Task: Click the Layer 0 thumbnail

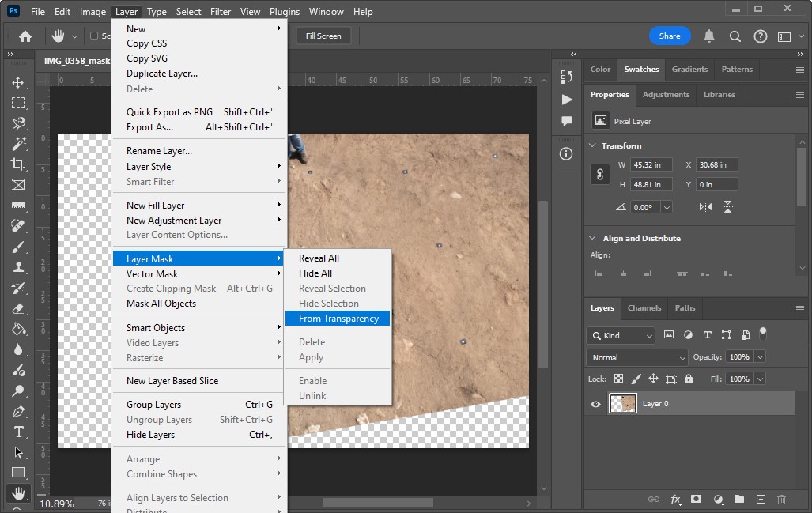Action: [x=622, y=404]
